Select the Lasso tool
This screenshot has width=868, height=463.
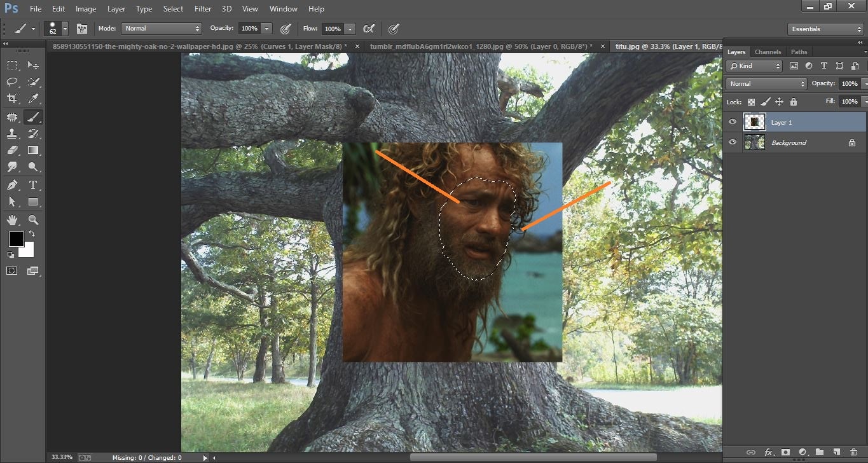pyautogui.click(x=11, y=81)
